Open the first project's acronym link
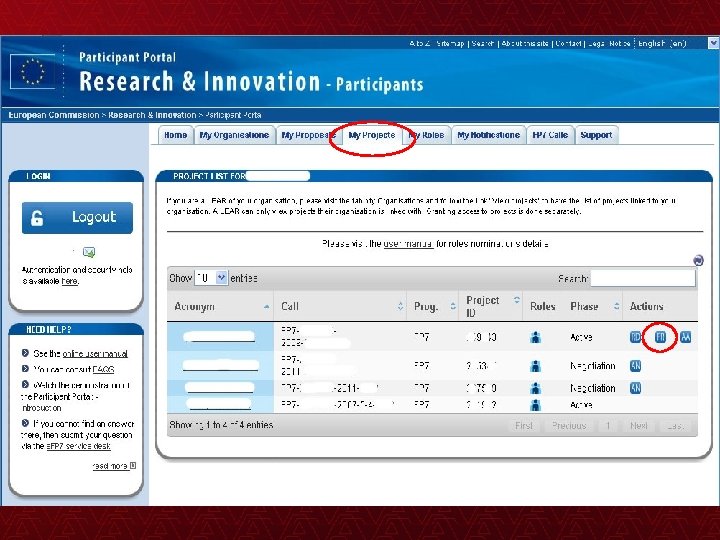The width and height of the screenshot is (720, 540). point(219,337)
